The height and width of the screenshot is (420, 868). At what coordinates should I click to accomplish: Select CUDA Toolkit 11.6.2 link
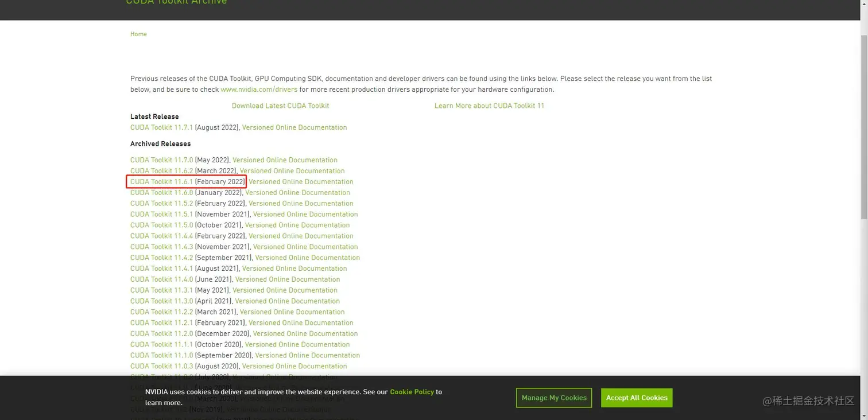[161, 171]
